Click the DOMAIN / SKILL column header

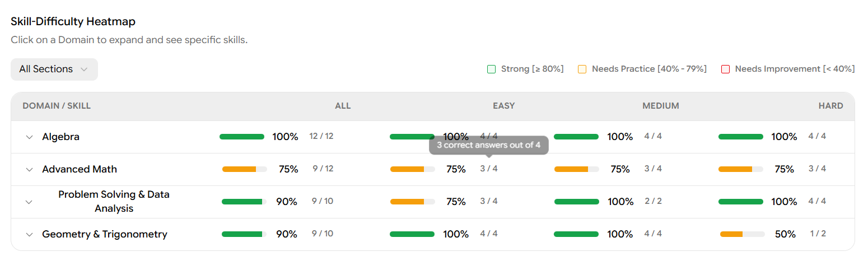(x=57, y=106)
